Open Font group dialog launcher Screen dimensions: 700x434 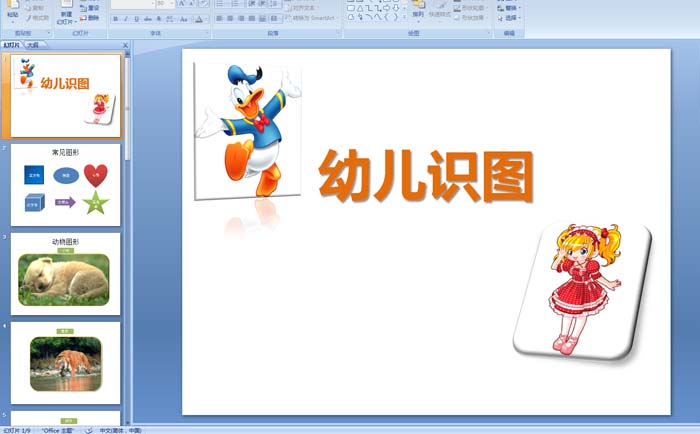click(207, 33)
